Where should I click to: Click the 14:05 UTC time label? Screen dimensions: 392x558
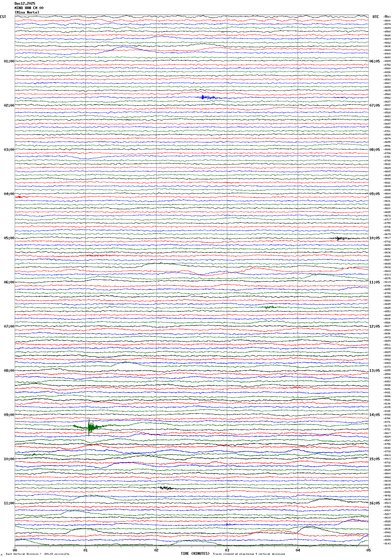[x=374, y=415]
